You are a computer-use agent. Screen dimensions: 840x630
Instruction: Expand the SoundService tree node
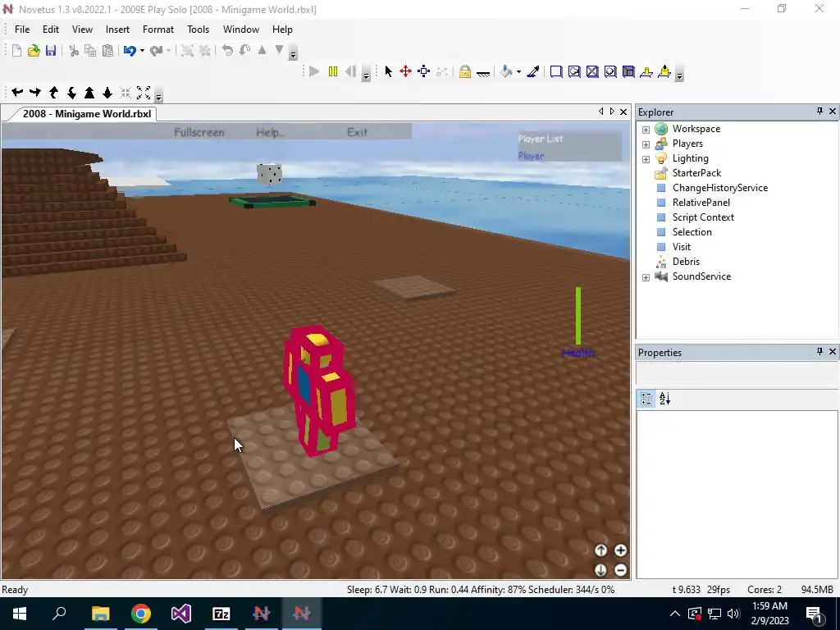click(x=646, y=277)
